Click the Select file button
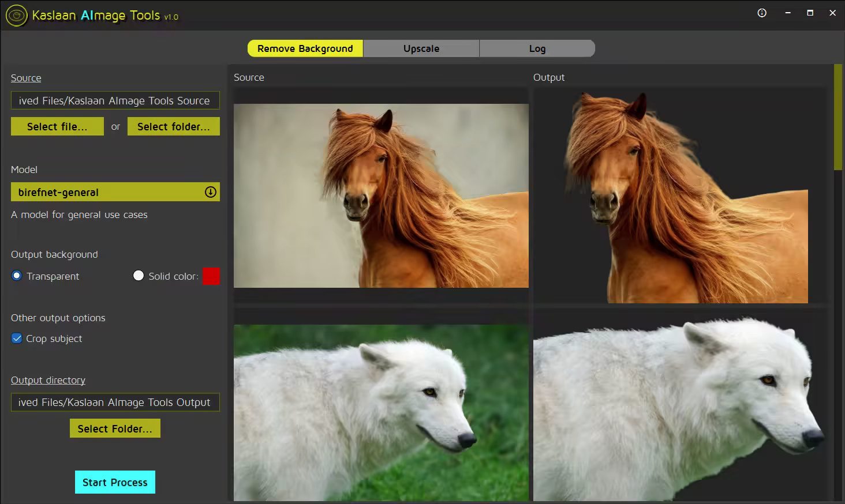This screenshot has height=504, width=845. pyautogui.click(x=57, y=126)
